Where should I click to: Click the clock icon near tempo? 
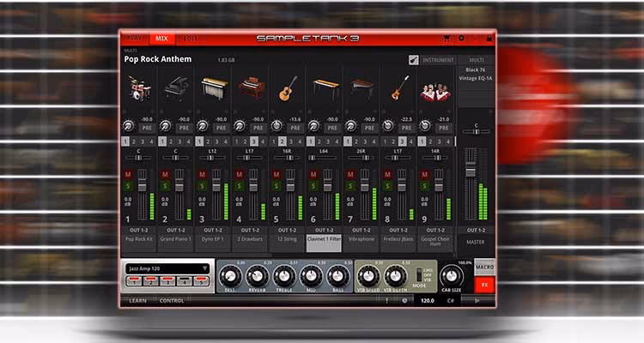(x=404, y=300)
